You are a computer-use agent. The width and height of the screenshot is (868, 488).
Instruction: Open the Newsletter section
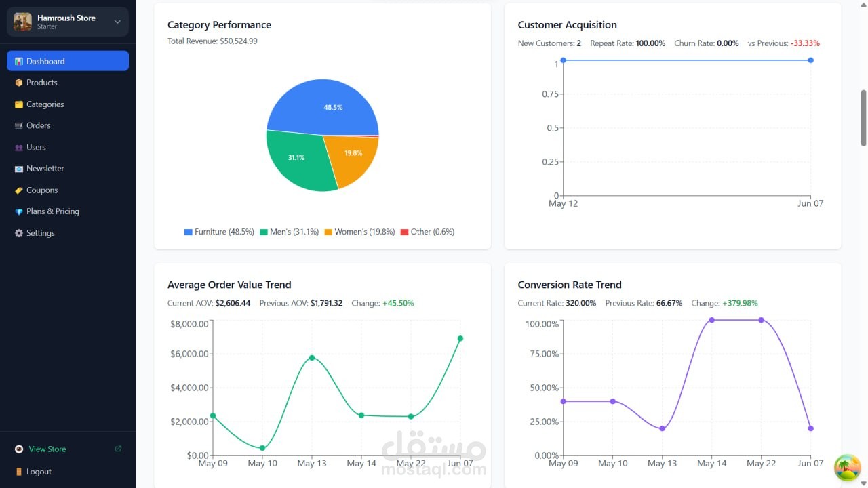click(68, 169)
